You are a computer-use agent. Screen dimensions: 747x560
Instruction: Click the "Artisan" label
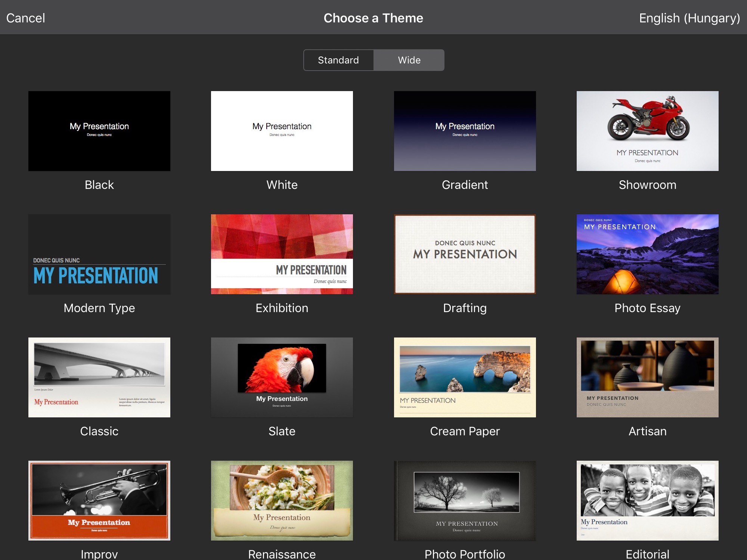648,431
